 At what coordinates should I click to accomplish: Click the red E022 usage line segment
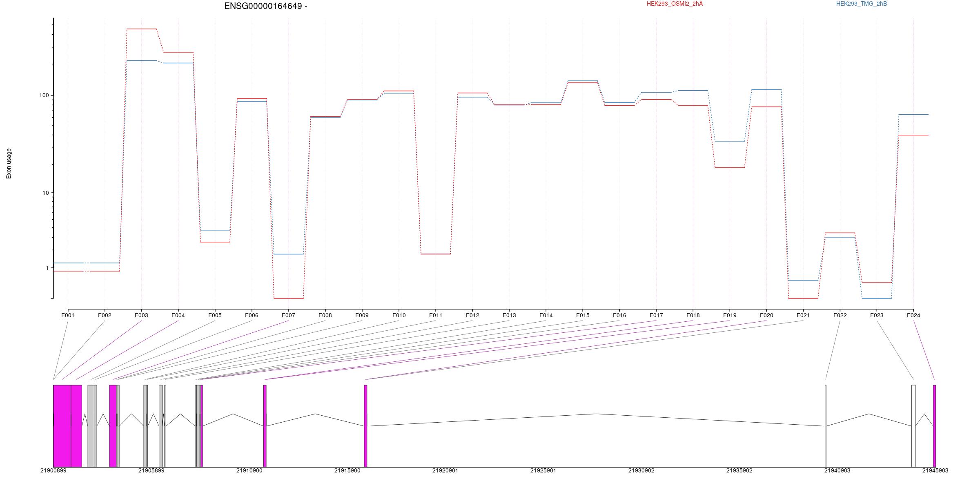(x=840, y=233)
